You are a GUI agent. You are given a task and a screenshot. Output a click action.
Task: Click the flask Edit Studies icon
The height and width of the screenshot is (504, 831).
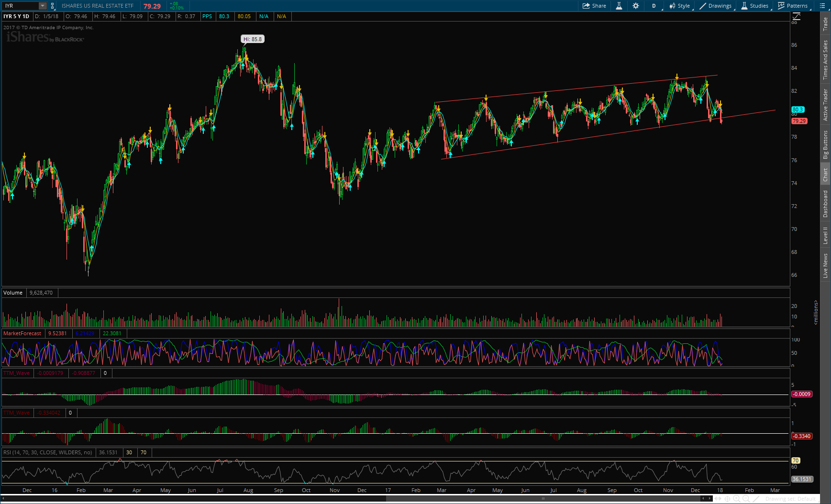619,6
